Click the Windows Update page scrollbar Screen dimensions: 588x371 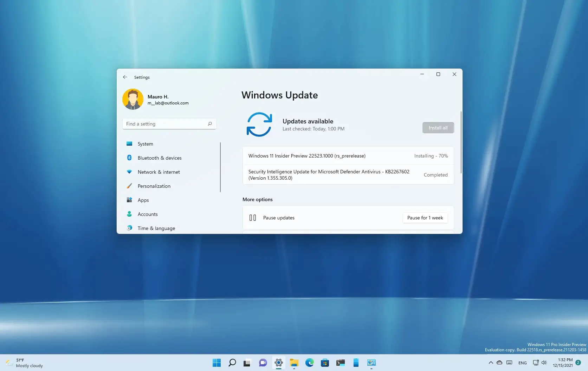[461, 142]
